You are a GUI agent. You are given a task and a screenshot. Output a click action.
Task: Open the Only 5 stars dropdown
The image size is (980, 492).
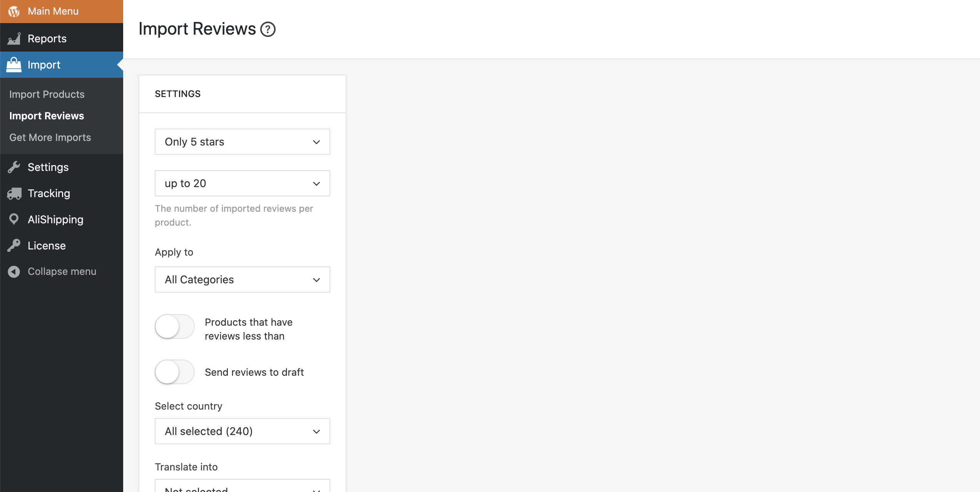click(x=242, y=142)
